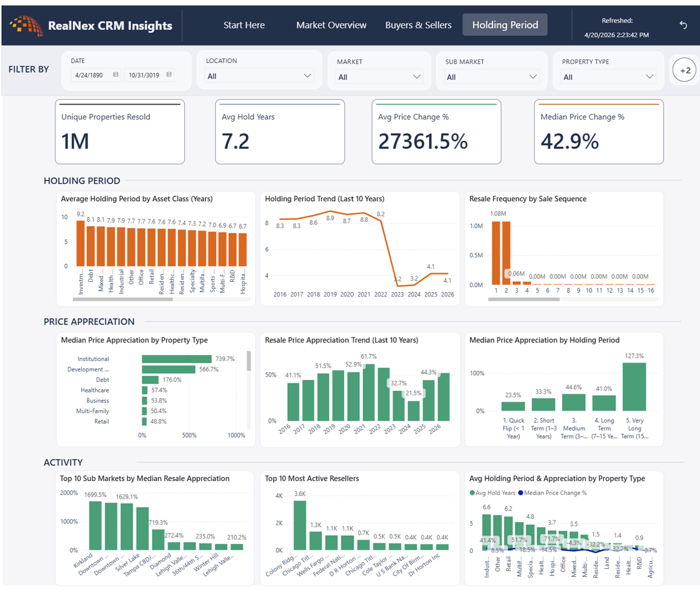Select the Institutional bar in Property Type chart

pyautogui.click(x=176, y=359)
